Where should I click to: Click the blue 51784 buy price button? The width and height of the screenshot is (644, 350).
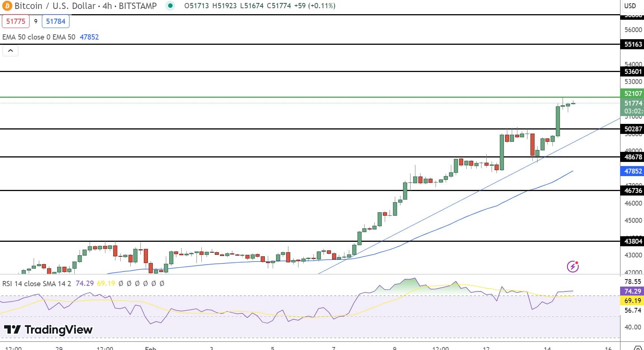56,21
